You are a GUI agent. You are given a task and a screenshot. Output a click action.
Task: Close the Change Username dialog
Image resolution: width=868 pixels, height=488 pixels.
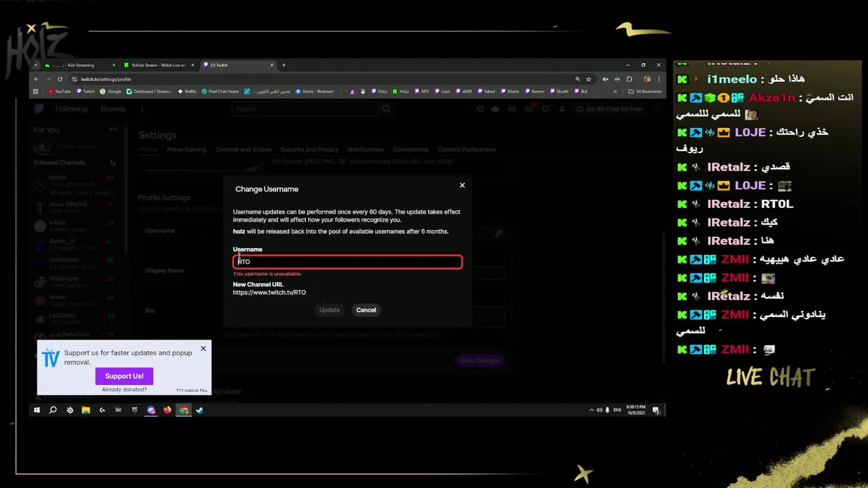point(462,185)
